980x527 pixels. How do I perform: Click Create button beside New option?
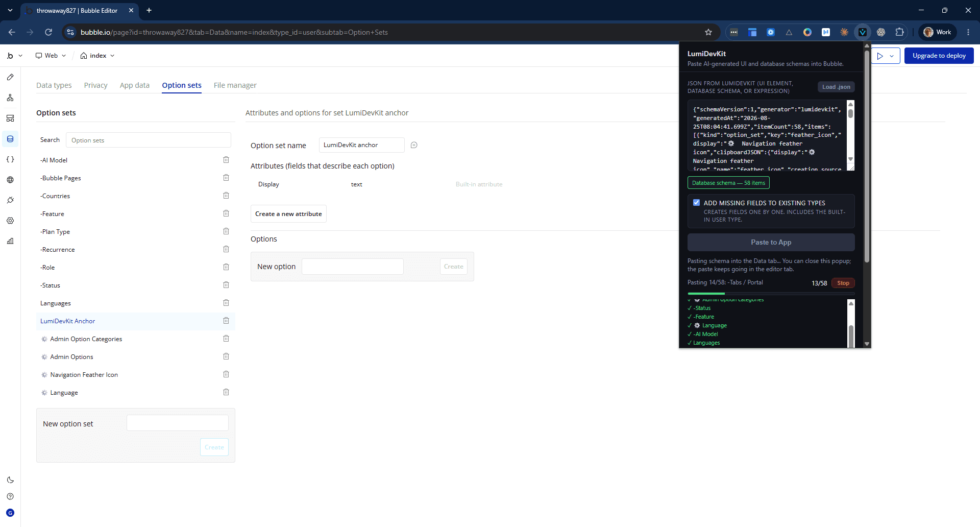pos(454,267)
